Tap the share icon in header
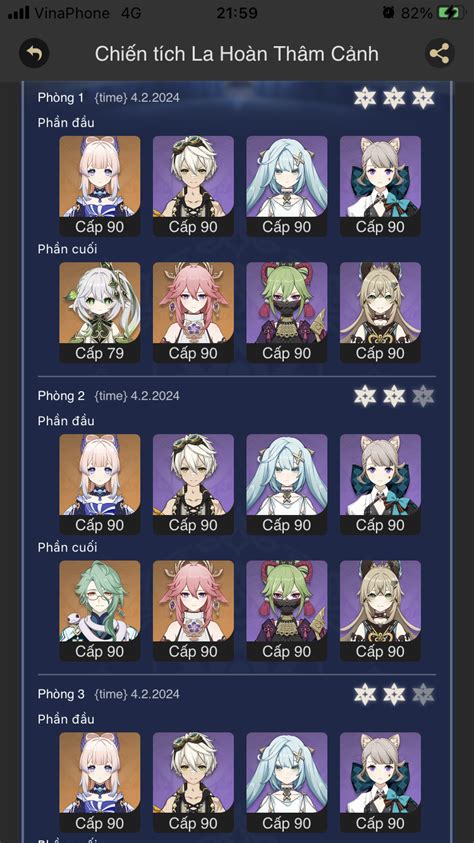Viewport: 474px width, 843px height. click(440, 54)
